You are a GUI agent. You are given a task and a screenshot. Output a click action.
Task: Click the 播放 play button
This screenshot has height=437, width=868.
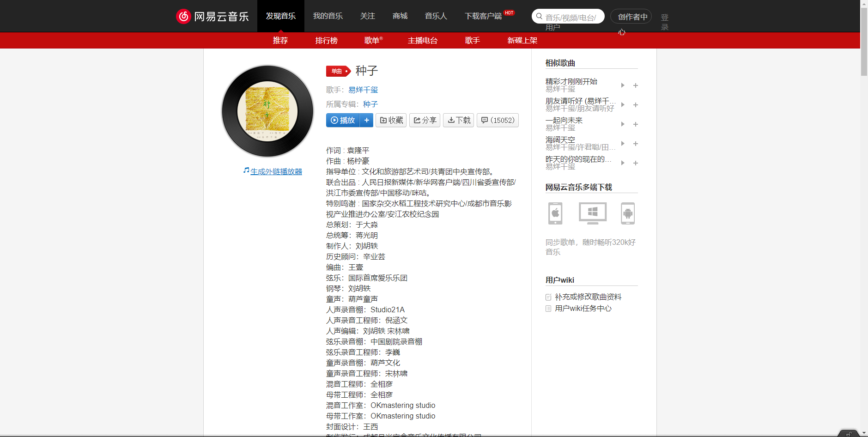(x=343, y=120)
